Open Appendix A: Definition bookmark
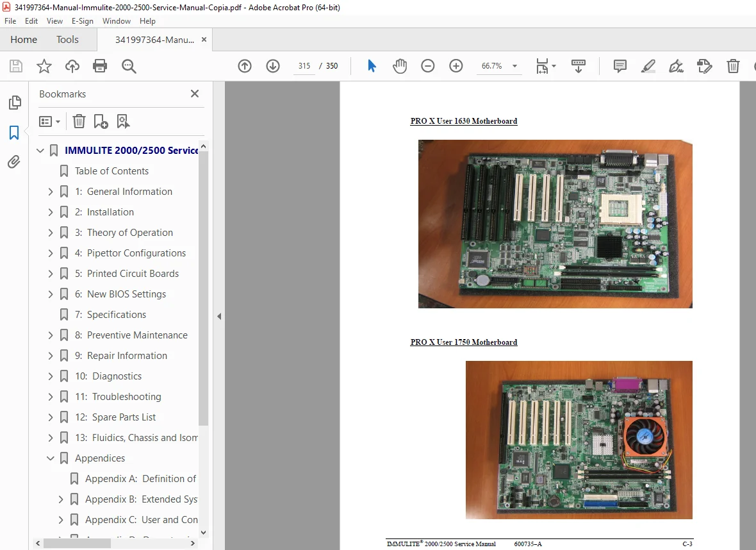This screenshot has height=550, width=756. [140, 479]
